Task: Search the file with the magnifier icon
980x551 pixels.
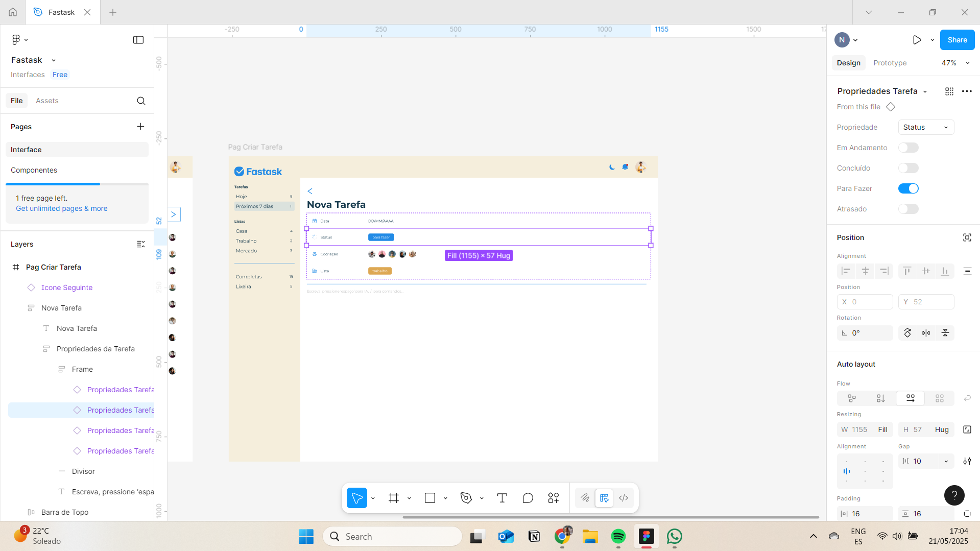Action: click(141, 101)
